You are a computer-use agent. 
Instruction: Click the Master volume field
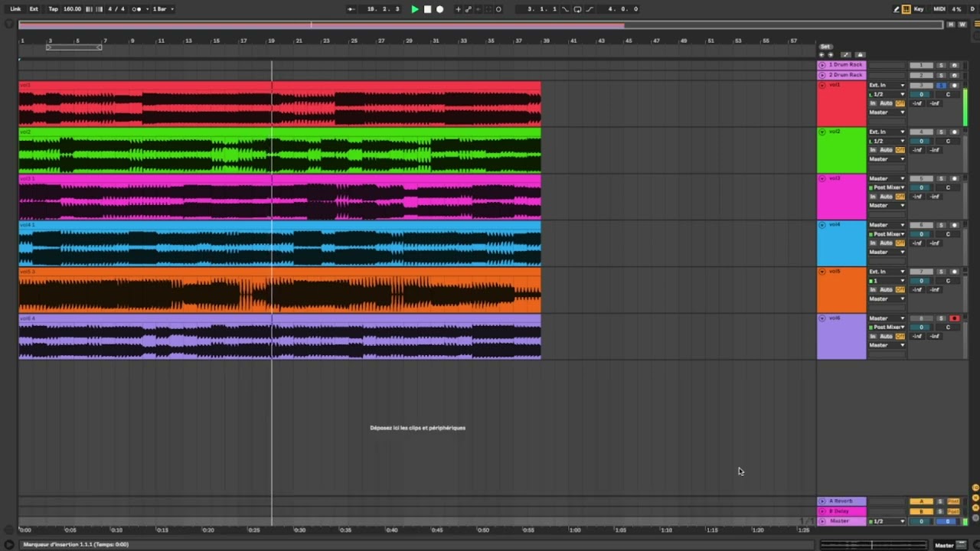(x=922, y=521)
